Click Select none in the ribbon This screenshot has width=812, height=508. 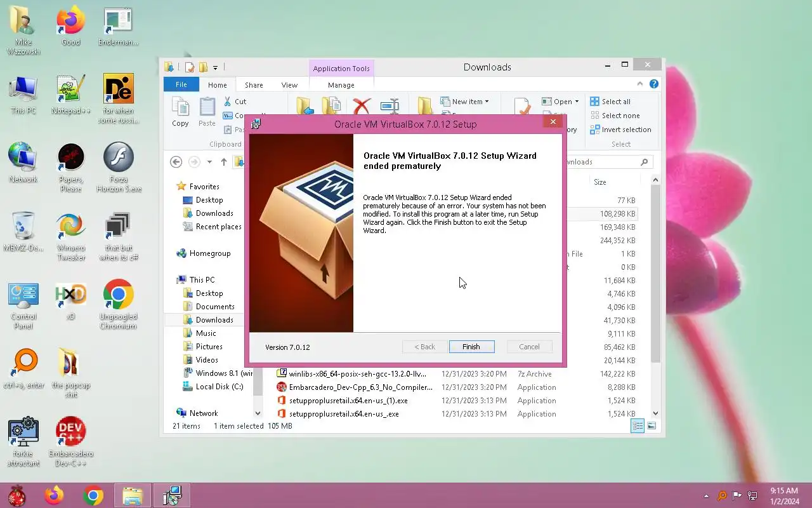point(615,116)
